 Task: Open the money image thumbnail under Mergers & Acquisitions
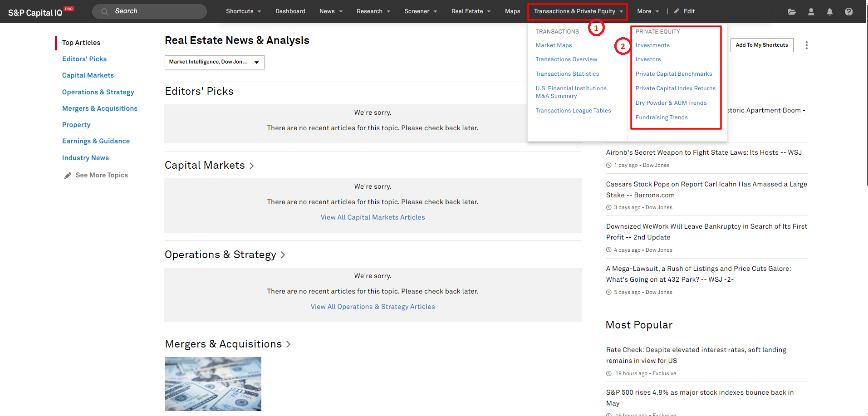tap(213, 384)
